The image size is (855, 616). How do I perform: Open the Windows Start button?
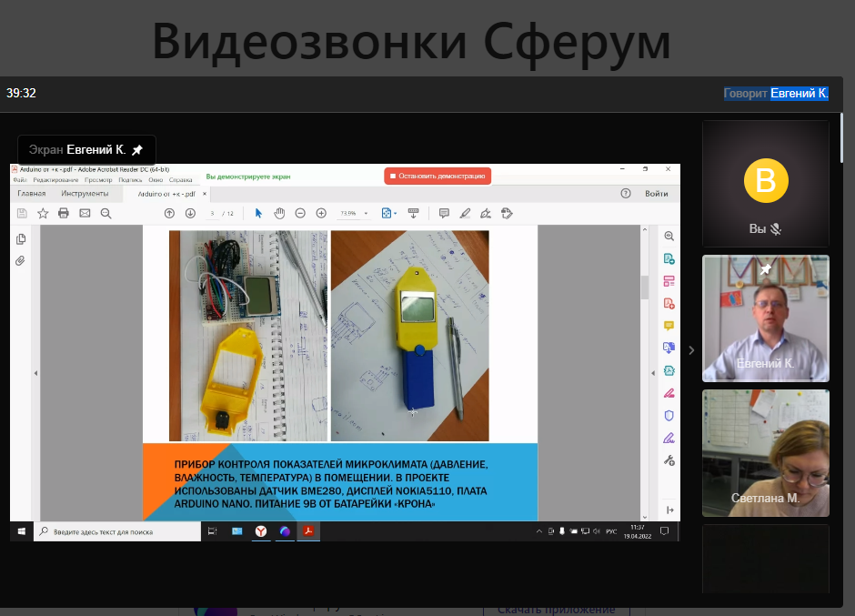(x=21, y=531)
